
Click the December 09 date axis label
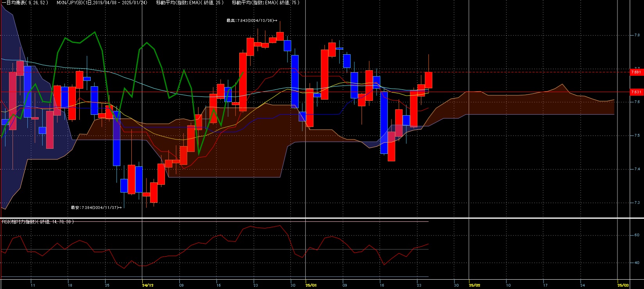pos(181,285)
